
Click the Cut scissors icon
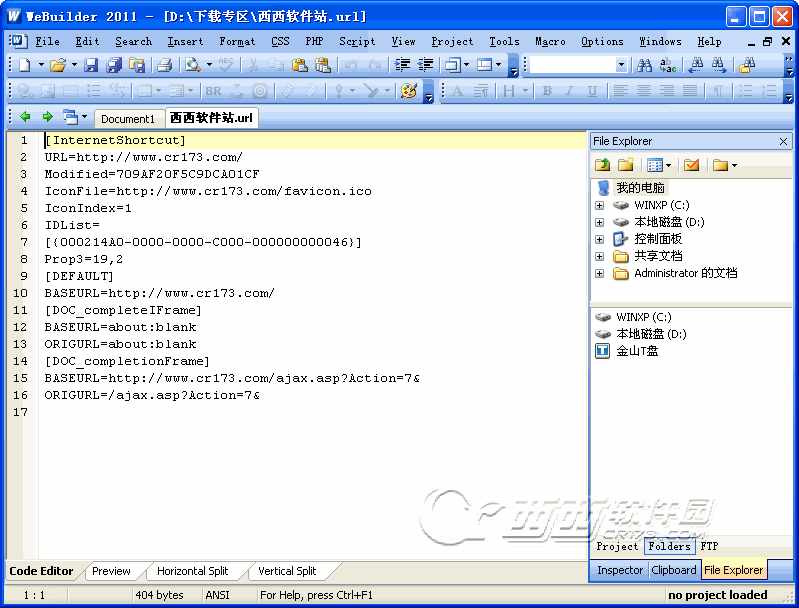[253, 65]
